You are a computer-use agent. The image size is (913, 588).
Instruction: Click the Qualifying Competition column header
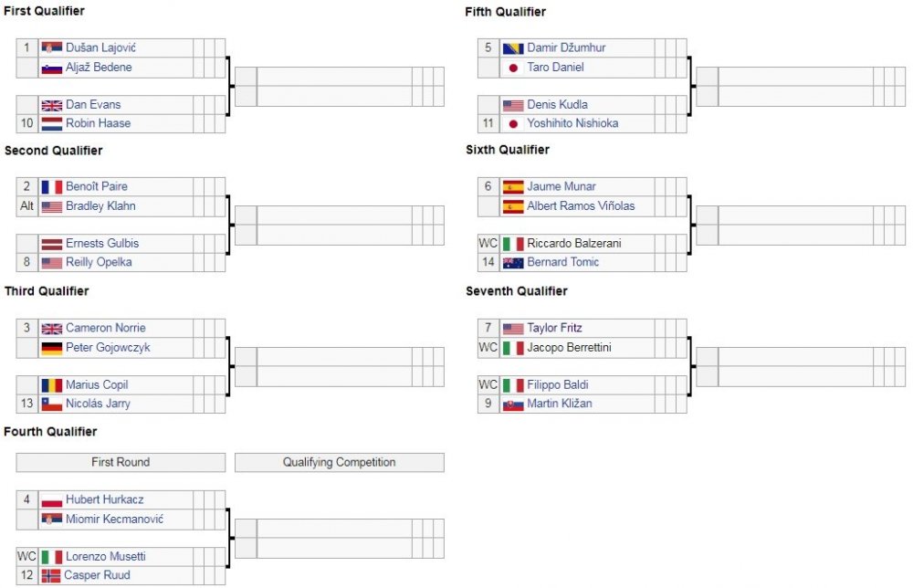click(339, 463)
